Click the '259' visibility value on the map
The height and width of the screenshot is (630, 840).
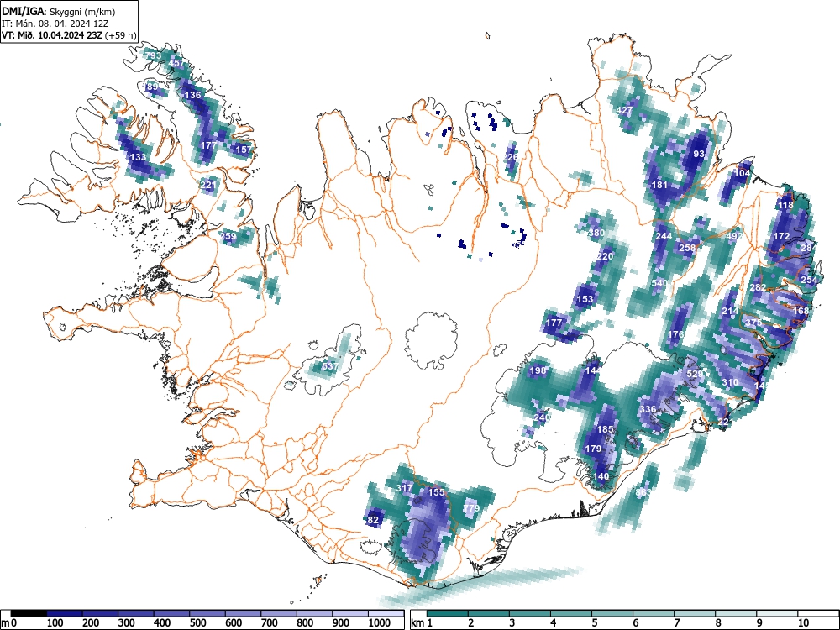[228, 236]
